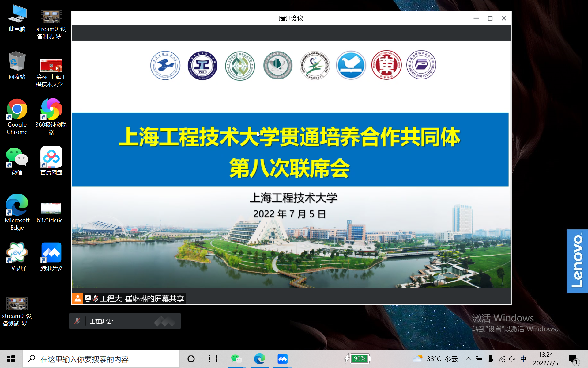The width and height of the screenshot is (588, 368).
Task: Toggle the muted microphone in speaking bar
Action: click(x=77, y=321)
